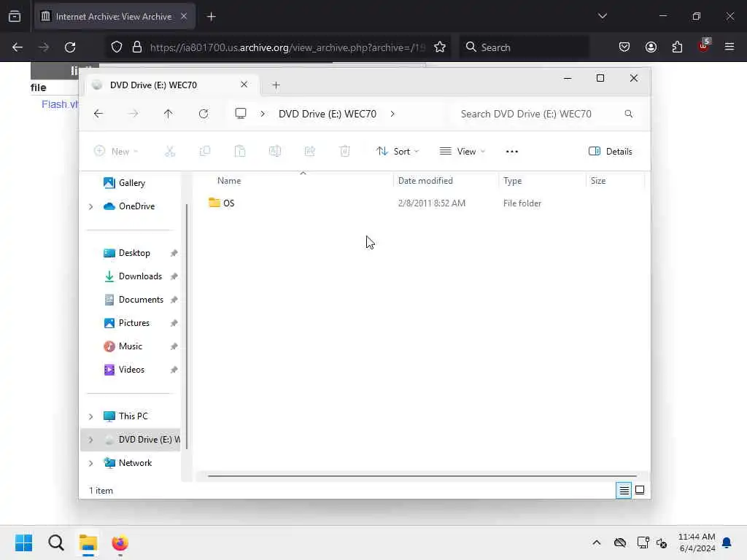The image size is (747, 560).
Task: Open the Firefox extensions puzzle icon
Action: point(677,47)
